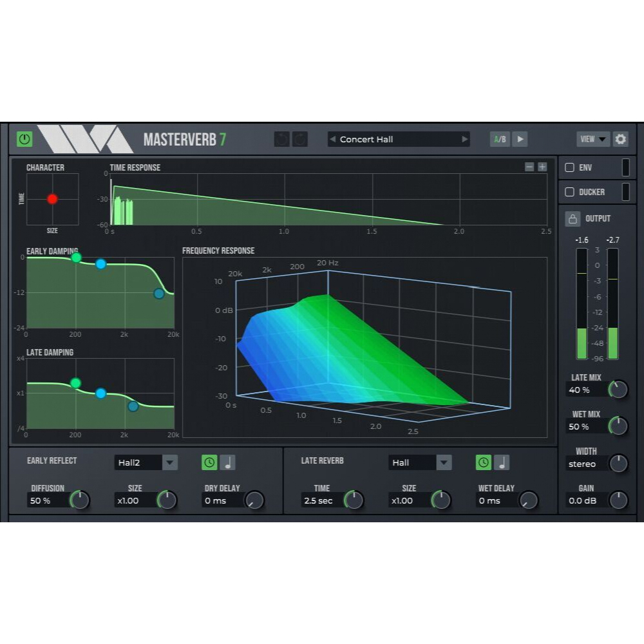The image size is (644, 644).
Task: Enable the ENV checkbox
Action: 569,167
